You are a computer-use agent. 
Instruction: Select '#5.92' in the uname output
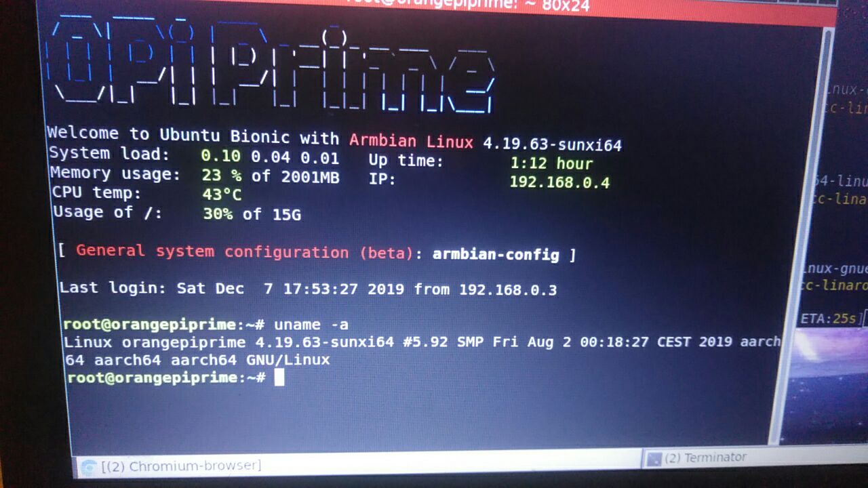(425, 342)
